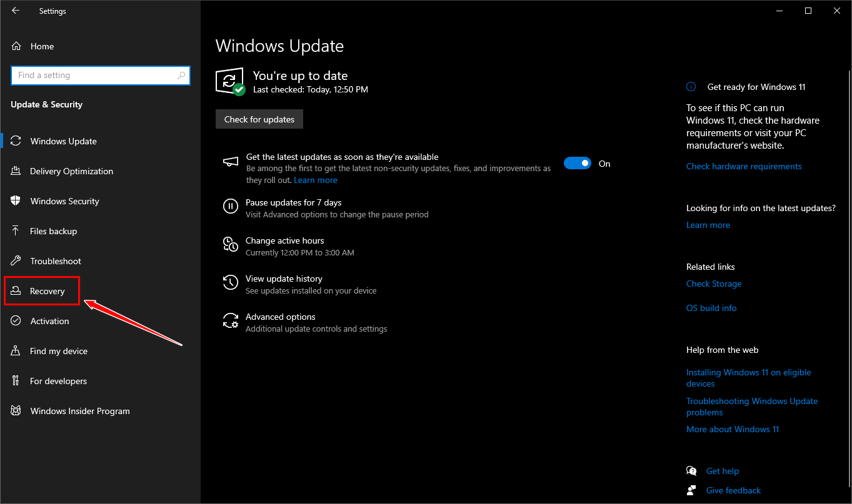The height and width of the screenshot is (504, 852).
Task: Click the Windows Security shield icon
Action: pos(16,201)
